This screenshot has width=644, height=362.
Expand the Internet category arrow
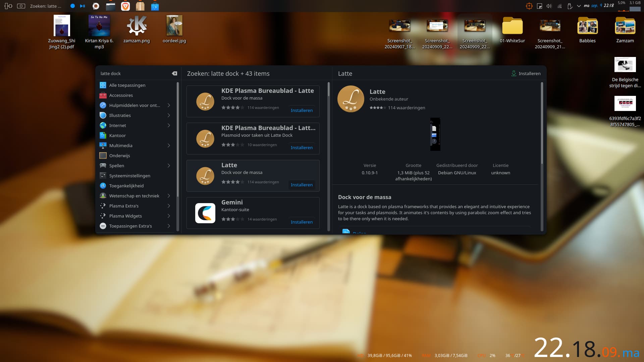click(169, 125)
